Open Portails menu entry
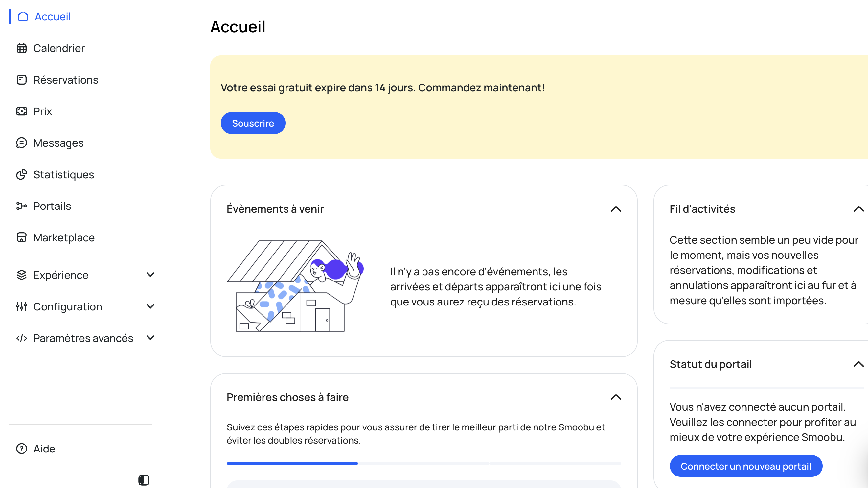 pos(52,206)
